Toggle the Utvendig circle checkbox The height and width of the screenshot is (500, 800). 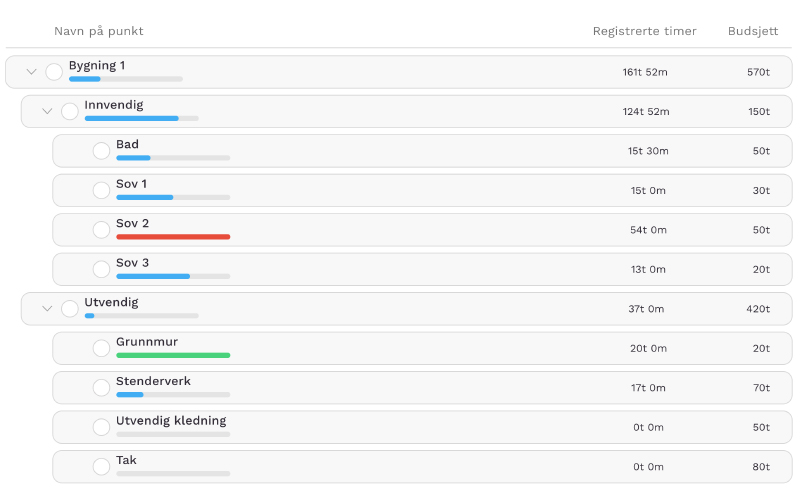tap(70, 308)
